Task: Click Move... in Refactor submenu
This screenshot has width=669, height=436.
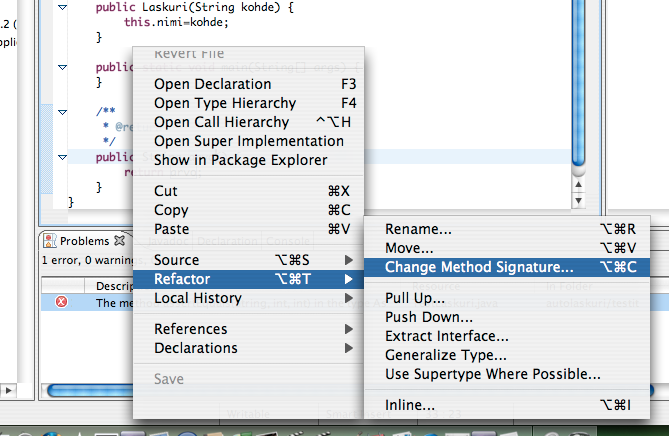Action: (507, 248)
